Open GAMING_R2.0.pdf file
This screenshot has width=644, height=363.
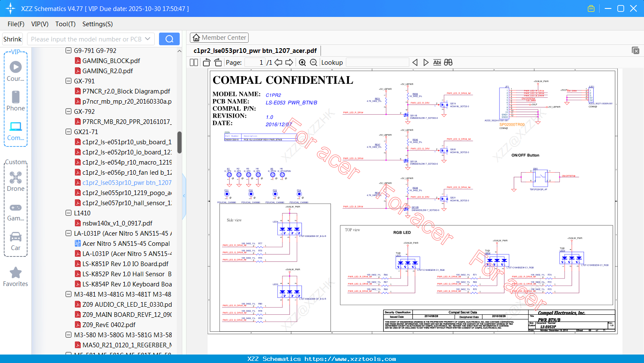click(107, 71)
